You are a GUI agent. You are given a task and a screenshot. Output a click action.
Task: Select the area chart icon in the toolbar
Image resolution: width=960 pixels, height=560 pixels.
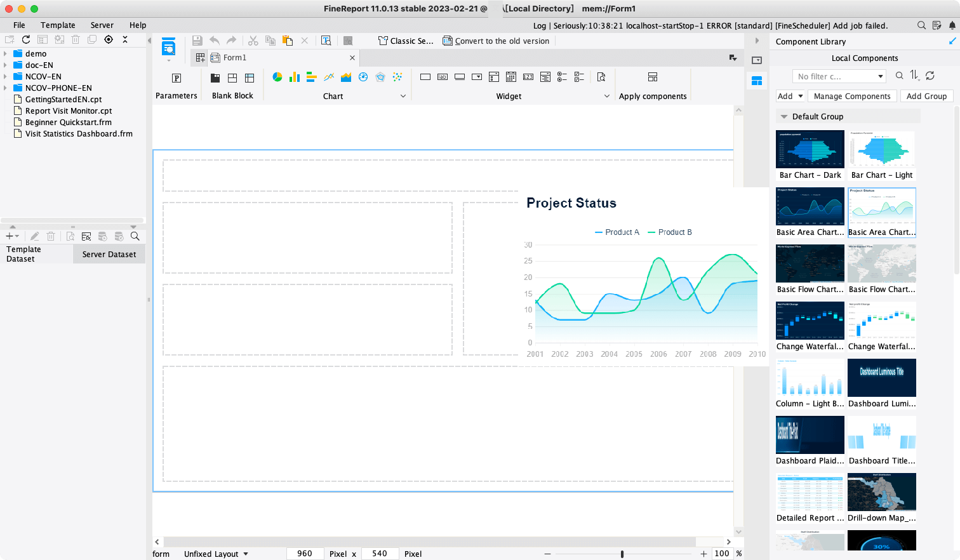[x=345, y=77]
